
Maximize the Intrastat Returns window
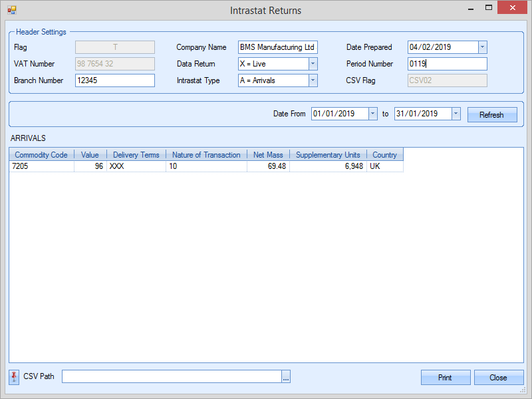tap(489, 9)
